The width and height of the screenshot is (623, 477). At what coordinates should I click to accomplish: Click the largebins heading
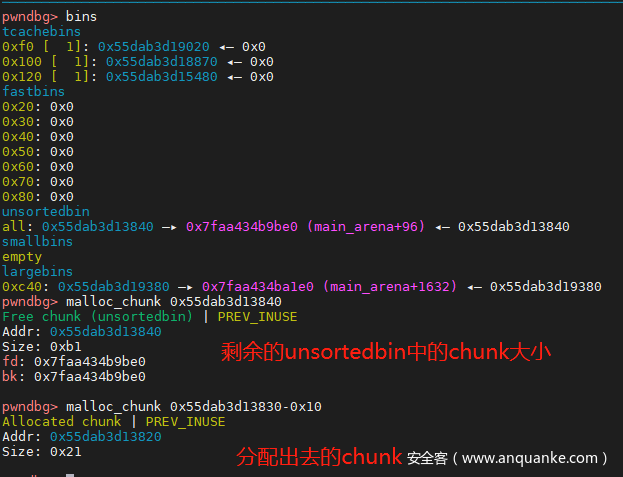tap(37, 272)
